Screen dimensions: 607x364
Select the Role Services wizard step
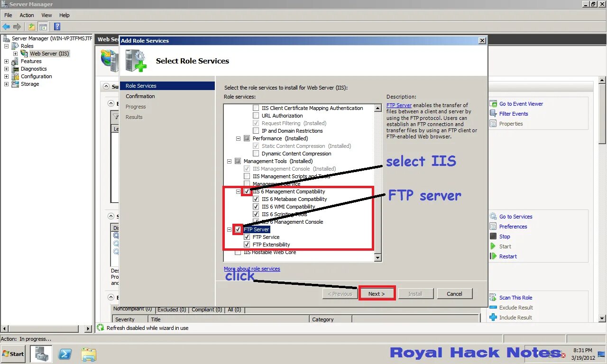click(167, 86)
